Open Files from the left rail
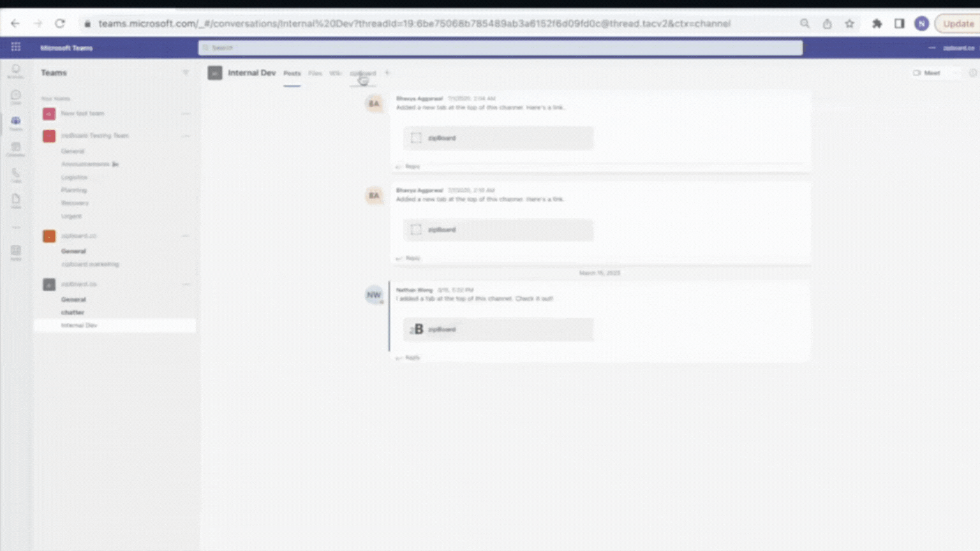The height and width of the screenshot is (551, 980). coord(16,202)
